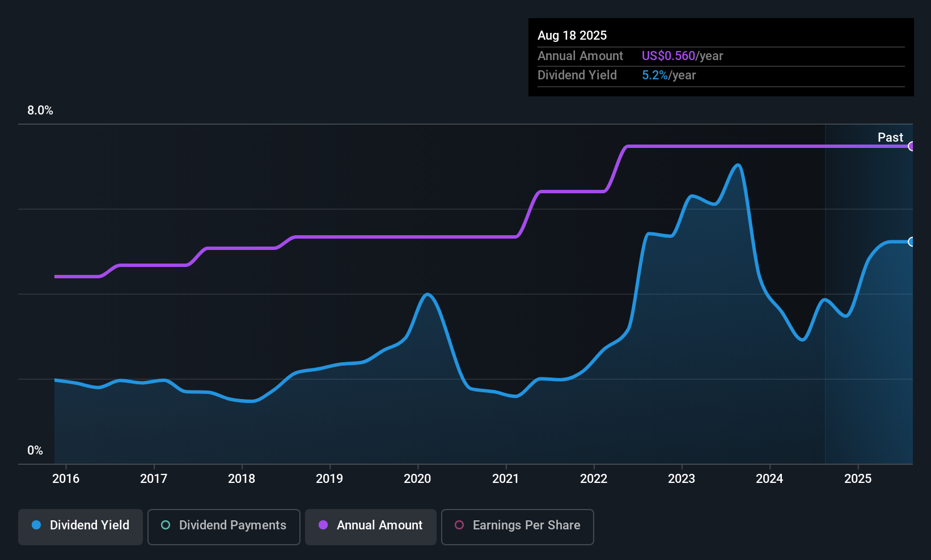The width and height of the screenshot is (931, 560).
Task: Click the 8.0% y-axis label
Action: click(x=40, y=111)
